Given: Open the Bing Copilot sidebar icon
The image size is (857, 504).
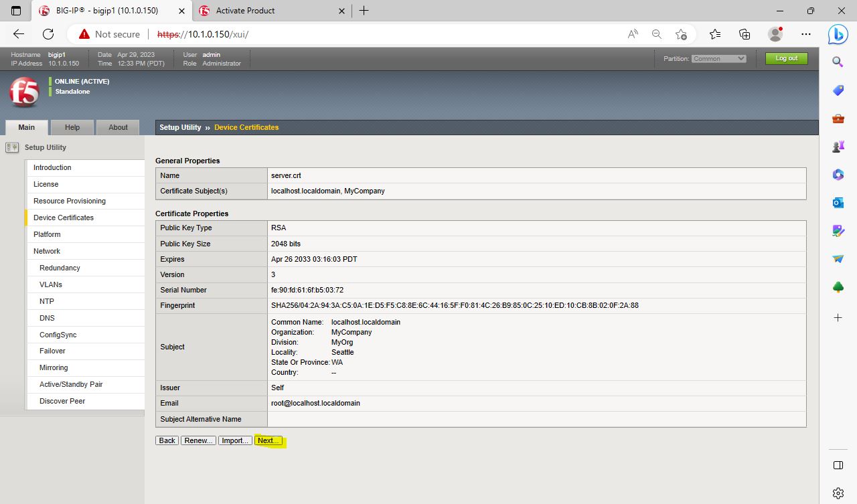Looking at the screenshot, I should pyautogui.click(x=838, y=34).
